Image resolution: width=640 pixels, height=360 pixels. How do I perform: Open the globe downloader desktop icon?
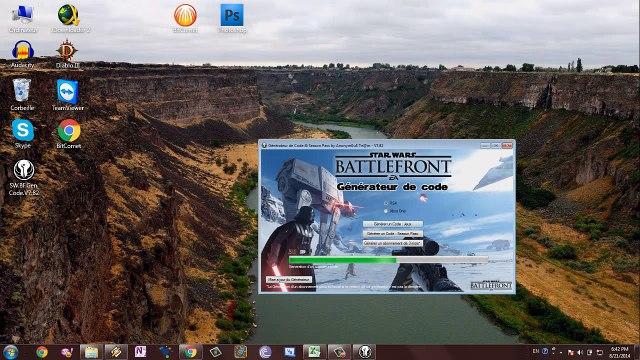(69, 18)
